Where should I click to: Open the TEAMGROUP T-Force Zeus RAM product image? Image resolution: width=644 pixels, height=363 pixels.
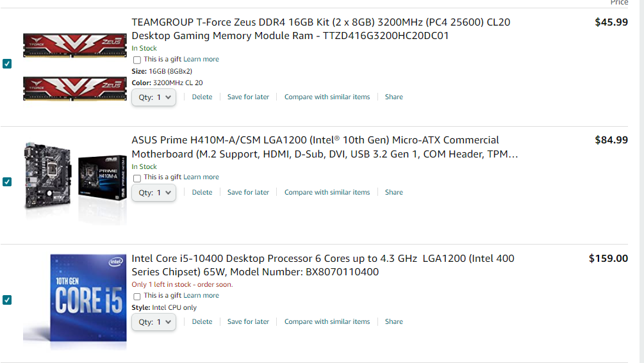[75, 67]
